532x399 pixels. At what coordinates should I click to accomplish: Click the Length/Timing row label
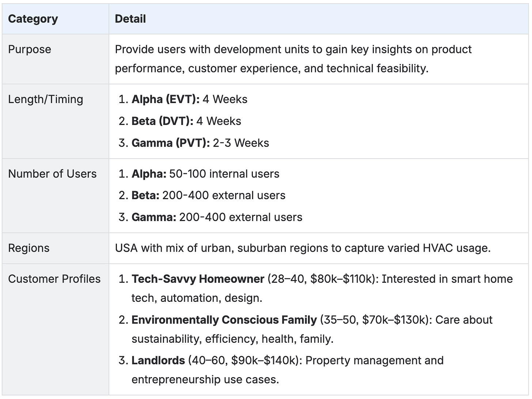[46, 99]
